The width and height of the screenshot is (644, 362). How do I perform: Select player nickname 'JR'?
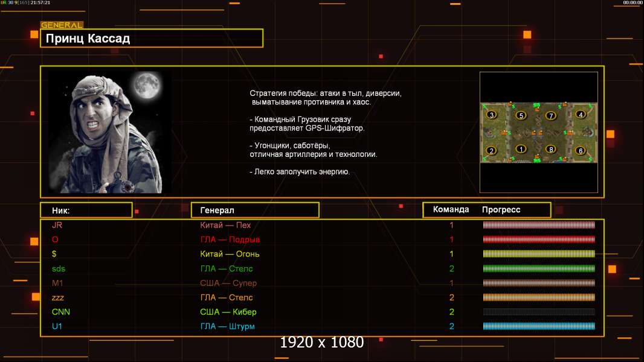click(57, 224)
